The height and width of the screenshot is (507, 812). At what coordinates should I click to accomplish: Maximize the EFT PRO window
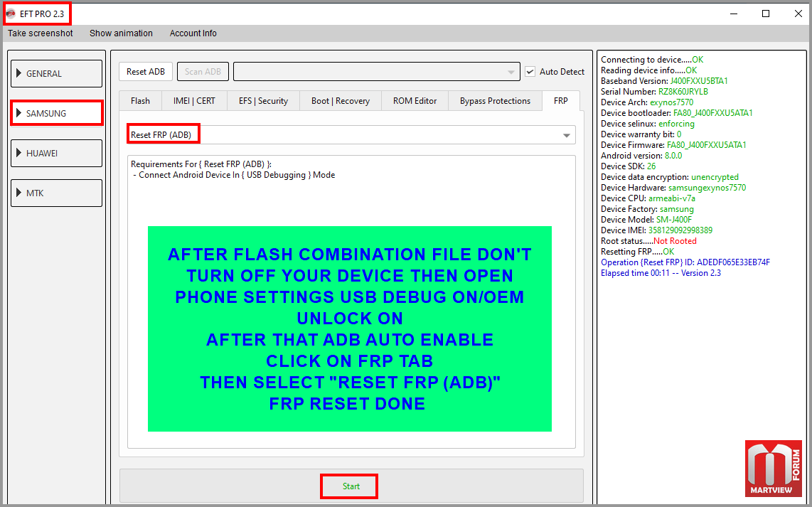tap(765, 14)
